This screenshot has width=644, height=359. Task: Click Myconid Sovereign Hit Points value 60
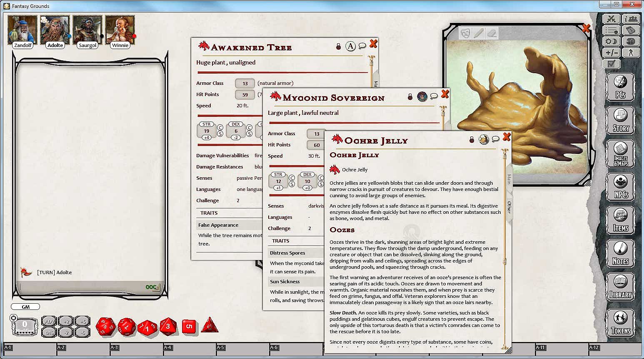[317, 145]
